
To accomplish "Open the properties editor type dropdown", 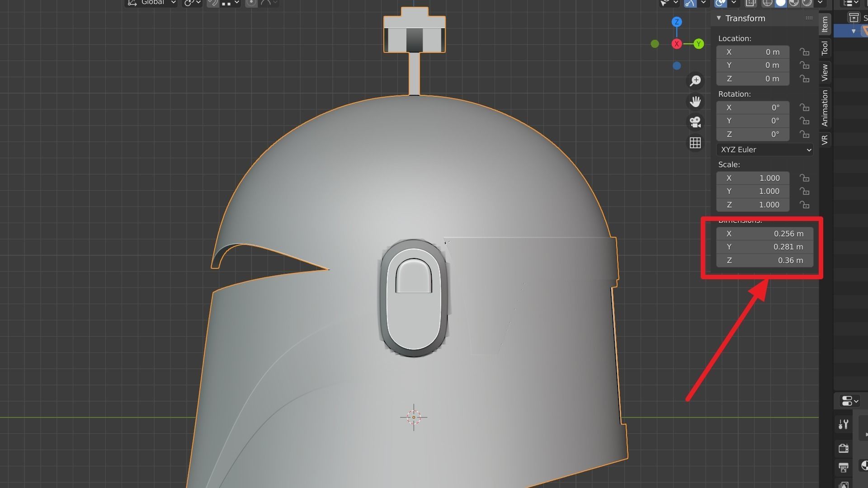I will tap(850, 401).
